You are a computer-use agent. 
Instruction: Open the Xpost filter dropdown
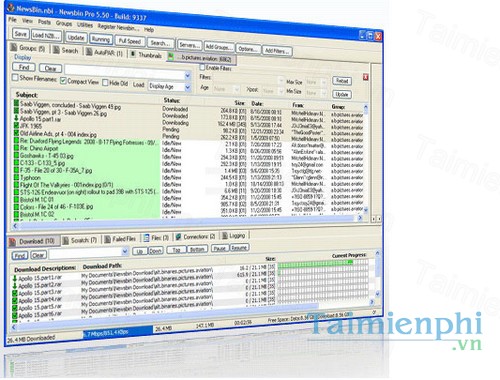tap(281, 91)
